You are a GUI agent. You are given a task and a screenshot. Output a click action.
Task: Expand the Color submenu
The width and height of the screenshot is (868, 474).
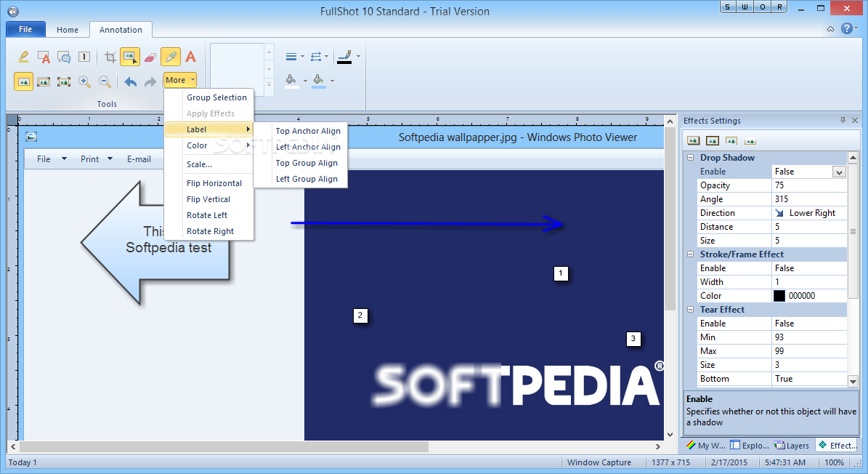click(x=209, y=145)
